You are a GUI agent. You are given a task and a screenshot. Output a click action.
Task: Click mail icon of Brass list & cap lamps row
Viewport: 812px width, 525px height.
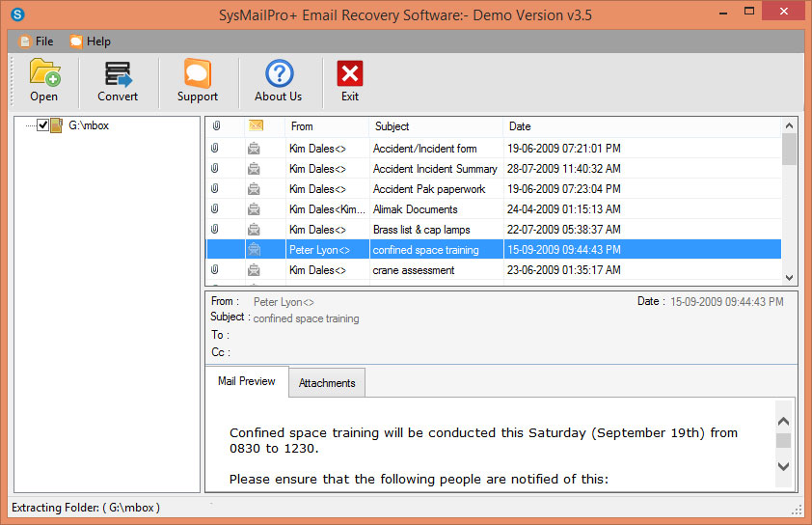(x=254, y=229)
